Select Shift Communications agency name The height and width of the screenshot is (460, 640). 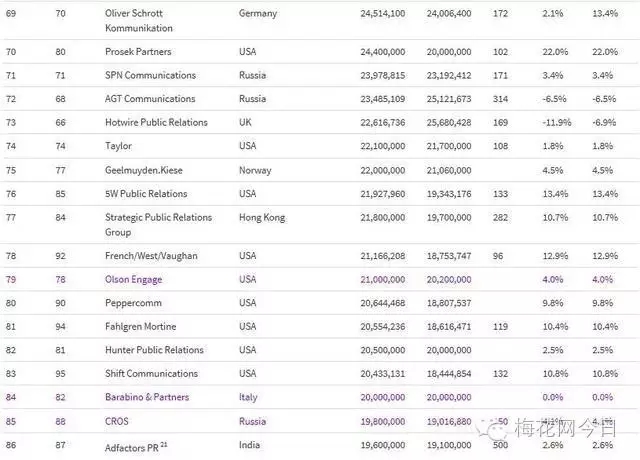(x=152, y=373)
